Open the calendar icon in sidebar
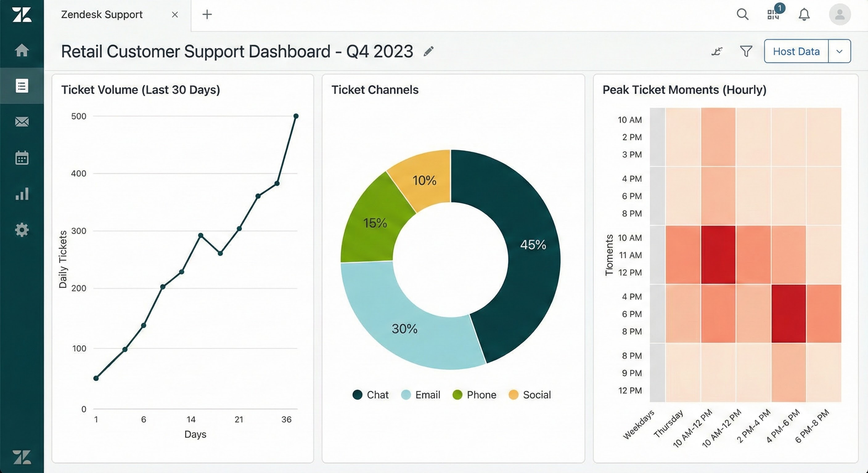This screenshot has height=473, width=868. pyautogui.click(x=22, y=158)
